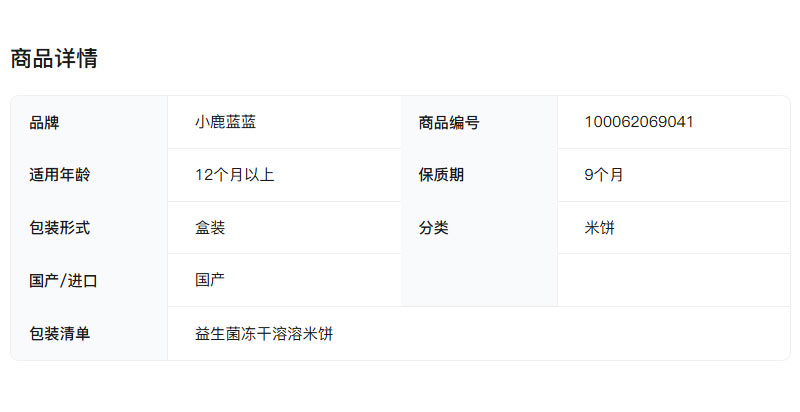Click the 9个月 shelf life value
This screenshot has height=412, width=800.
pos(604,175)
